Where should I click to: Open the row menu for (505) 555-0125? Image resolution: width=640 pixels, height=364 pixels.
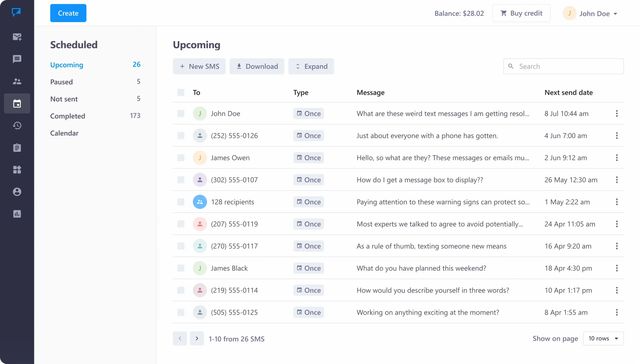(x=617, y=312)
